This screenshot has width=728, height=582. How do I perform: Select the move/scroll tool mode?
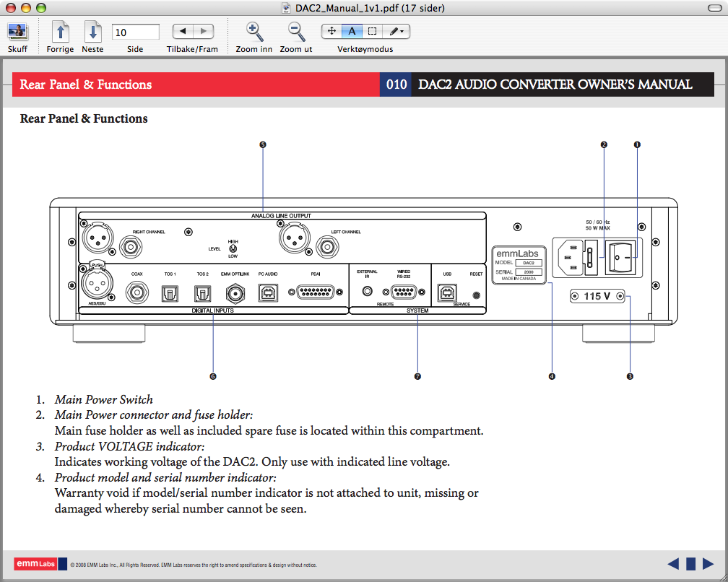coord(331,31)
